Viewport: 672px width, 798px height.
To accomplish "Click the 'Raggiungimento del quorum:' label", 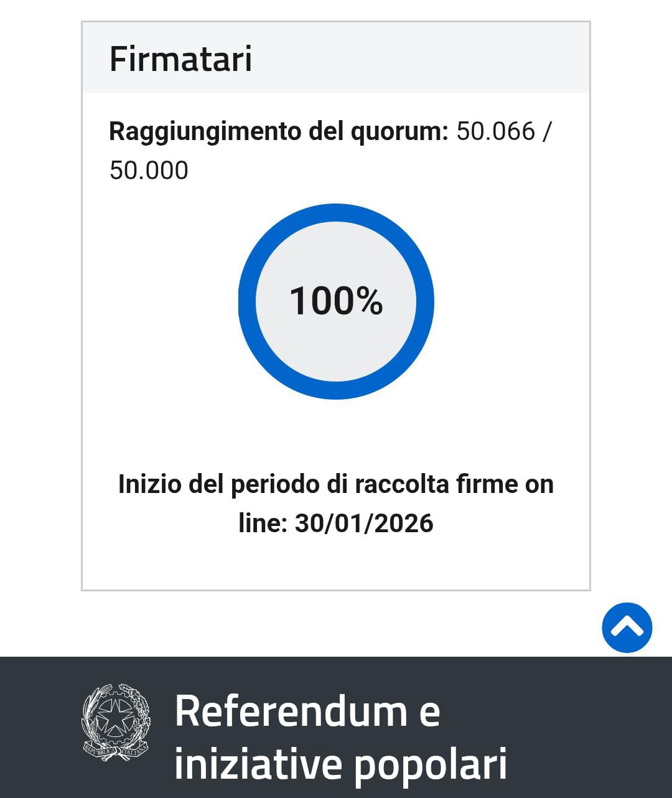I will pyautogui.click(x=278, y=131).
